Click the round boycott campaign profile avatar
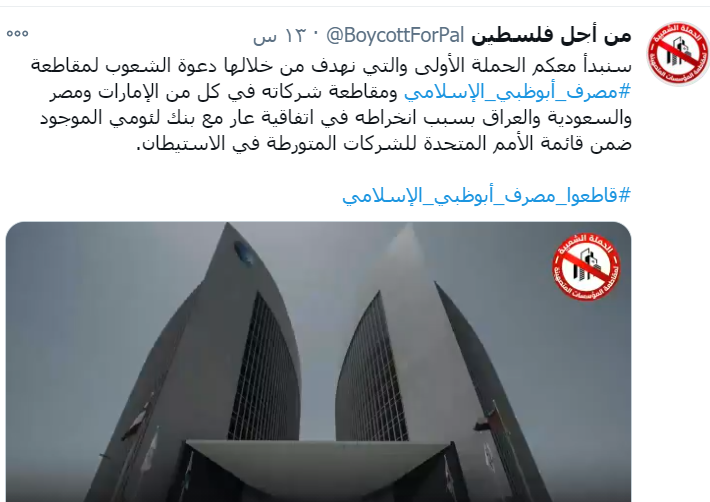710x502 pixels. pos(677,53)
